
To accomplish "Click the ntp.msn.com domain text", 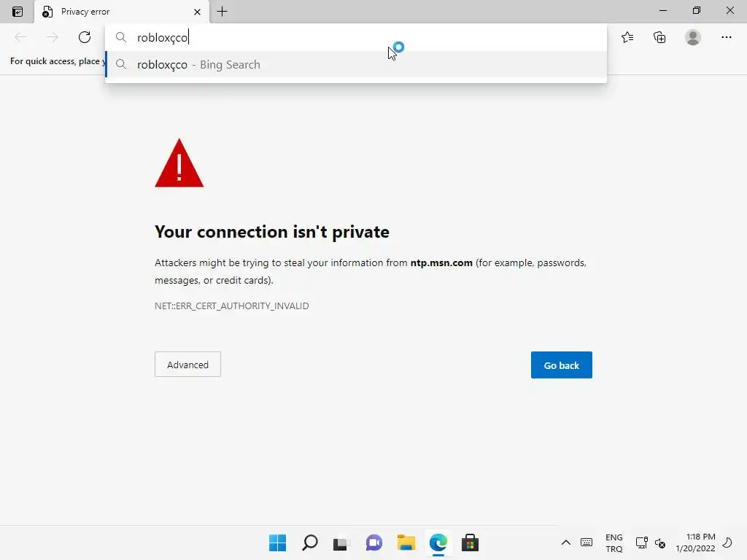I will pyautogui.click(x=441, y=262).
